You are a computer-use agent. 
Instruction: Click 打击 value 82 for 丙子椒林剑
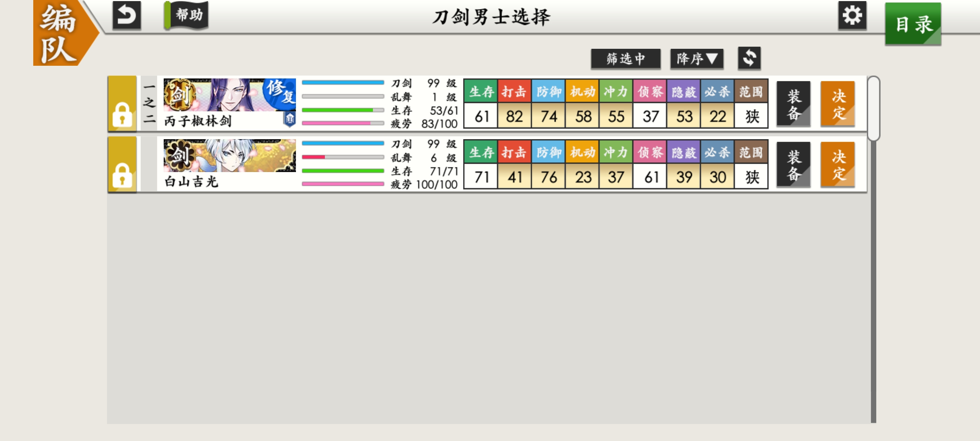click(x=514, y=116)
